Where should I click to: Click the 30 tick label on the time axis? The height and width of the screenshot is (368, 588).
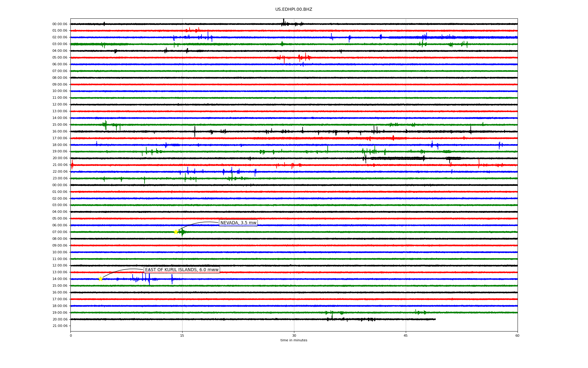coord(294,335)
